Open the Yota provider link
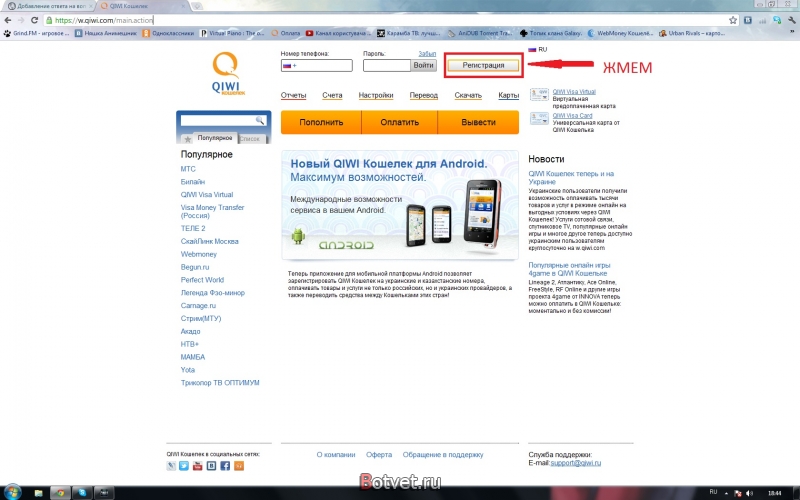Image resolution: width=800 pixels, height=500 pixels. (188, 370)
